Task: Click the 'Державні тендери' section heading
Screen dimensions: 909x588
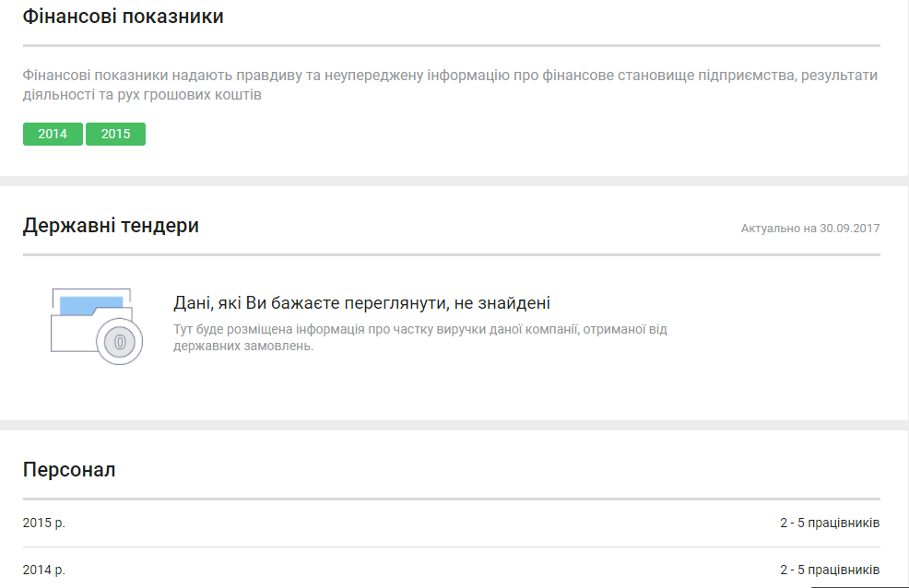Action: tap(111, 226)
